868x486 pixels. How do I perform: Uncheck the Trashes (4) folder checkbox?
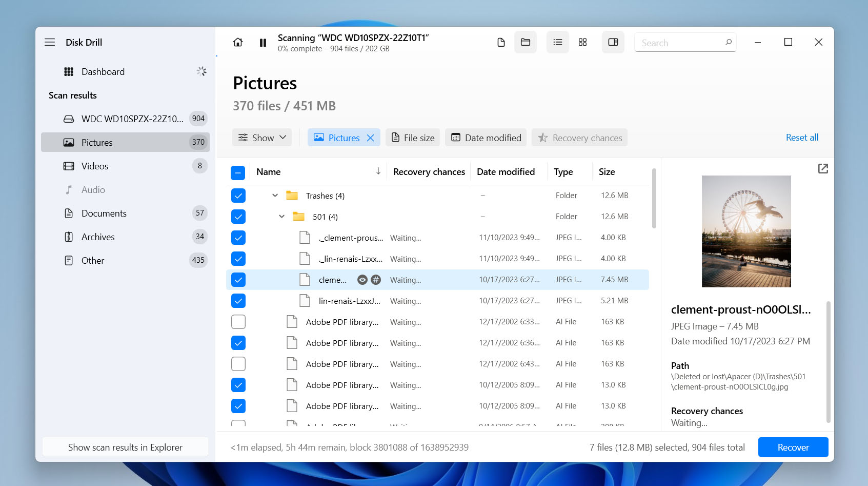(238, 196)
